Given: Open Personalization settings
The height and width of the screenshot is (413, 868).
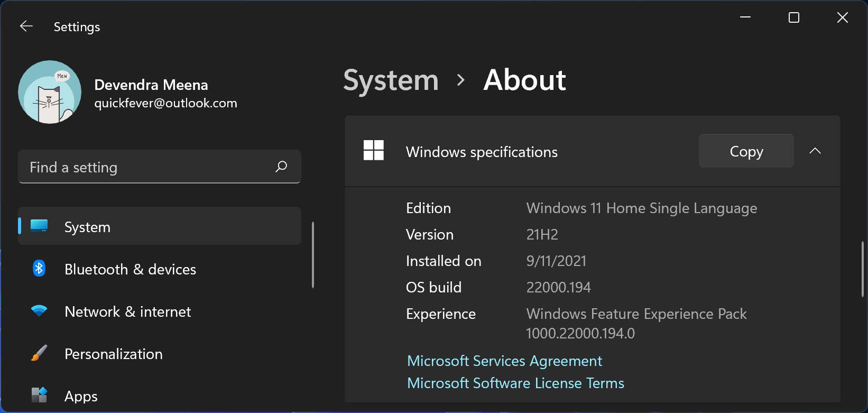Looking at the screenshot, I should click(160, 353).
